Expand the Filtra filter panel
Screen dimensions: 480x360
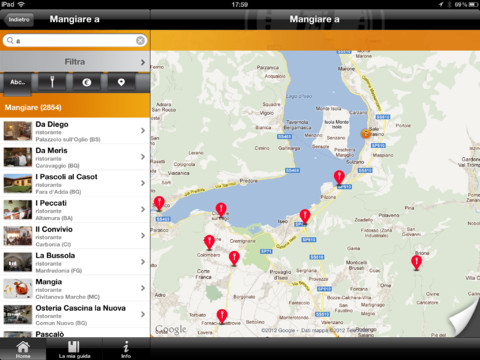(x=75, y=62)
